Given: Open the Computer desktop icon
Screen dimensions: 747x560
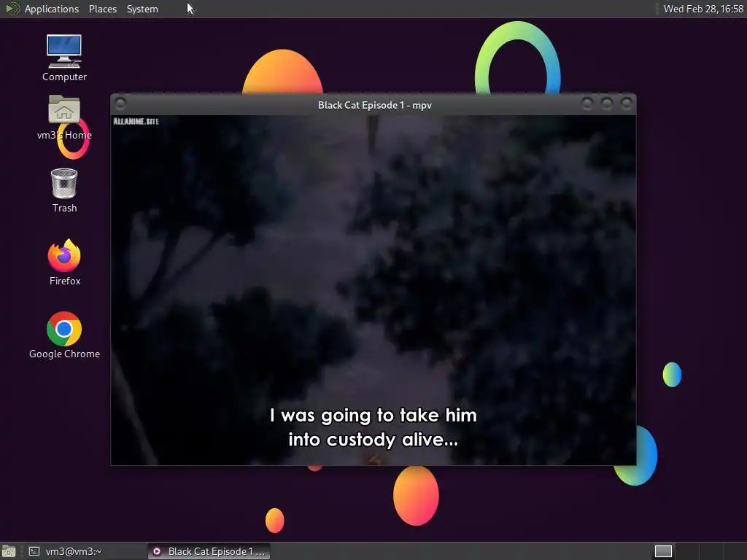Looking at the screenshot, I should tap(64, 58).
